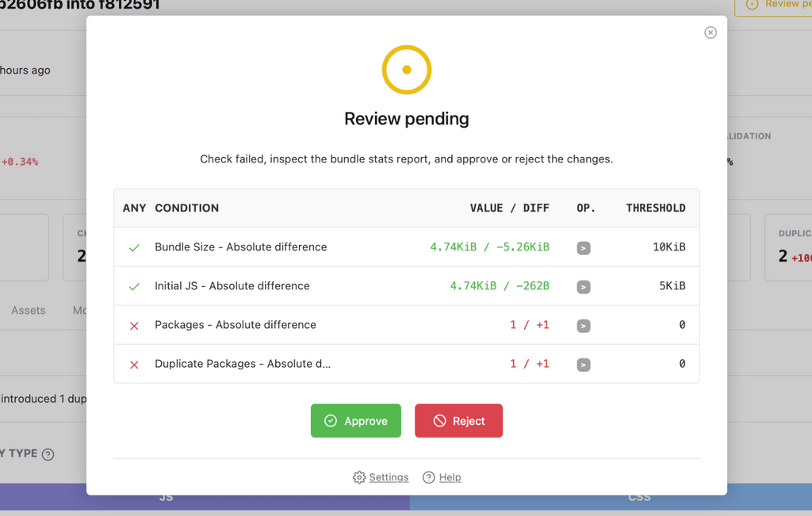The width and height of the screenshot is (812, 516).
Task: Click the yellow review-pending circle icon in modal
Action: 406,70
